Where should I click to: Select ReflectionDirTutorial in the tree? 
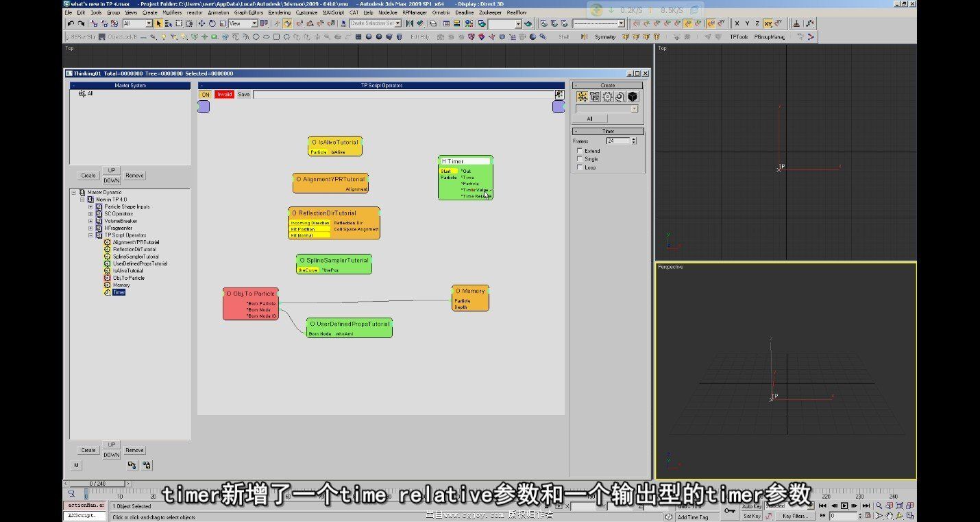click(x=134, y=250)
